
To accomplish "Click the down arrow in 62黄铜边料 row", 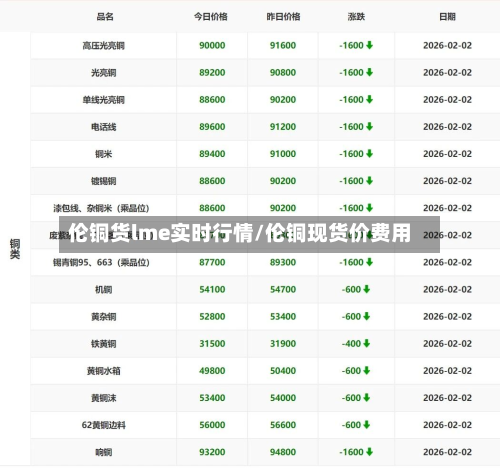I will coord(367,425).
